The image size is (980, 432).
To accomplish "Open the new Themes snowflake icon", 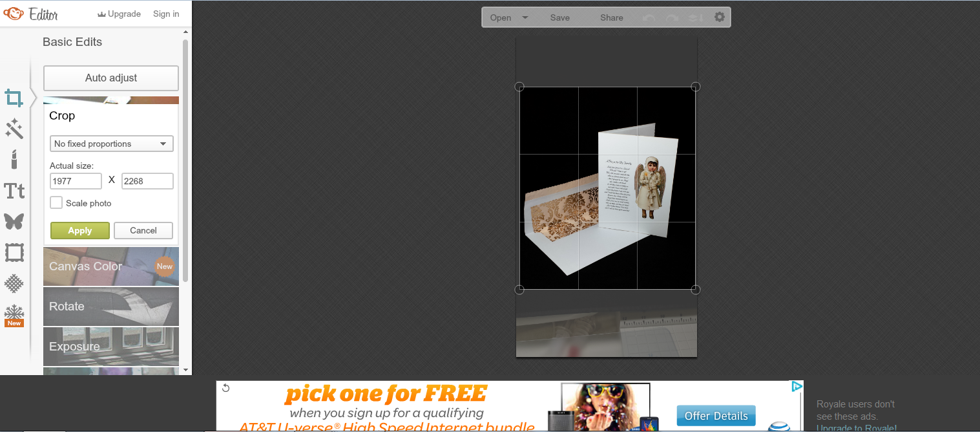I will [x=14, y=314].
